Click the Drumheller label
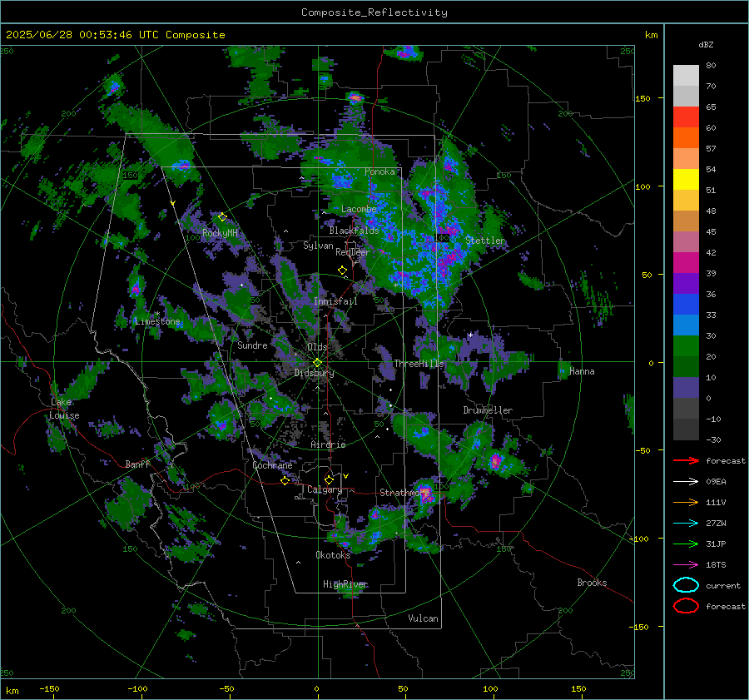 tap(488, 410)
